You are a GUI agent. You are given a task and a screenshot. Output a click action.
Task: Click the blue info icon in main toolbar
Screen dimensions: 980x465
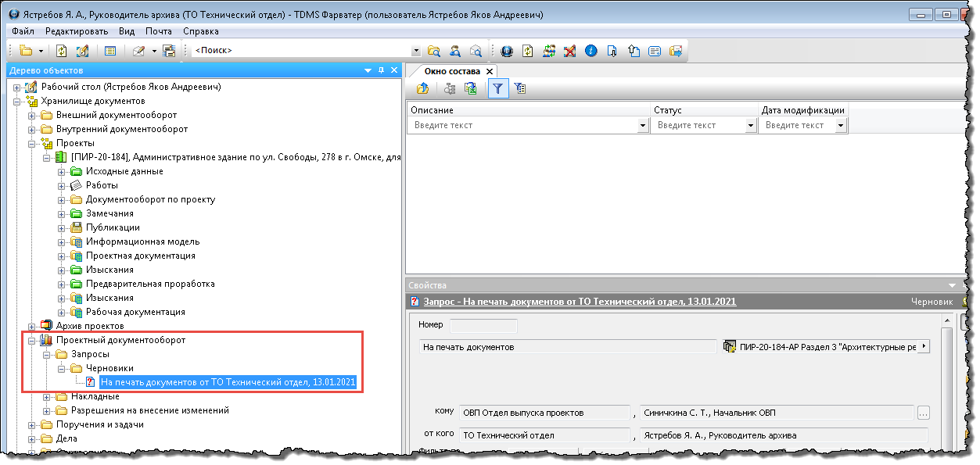point(591,51)
